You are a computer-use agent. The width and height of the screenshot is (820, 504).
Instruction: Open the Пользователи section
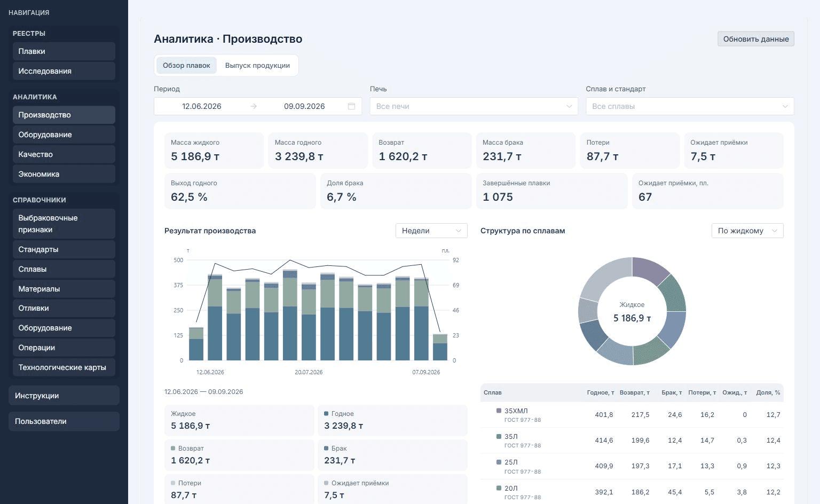(x=64, y=421)
